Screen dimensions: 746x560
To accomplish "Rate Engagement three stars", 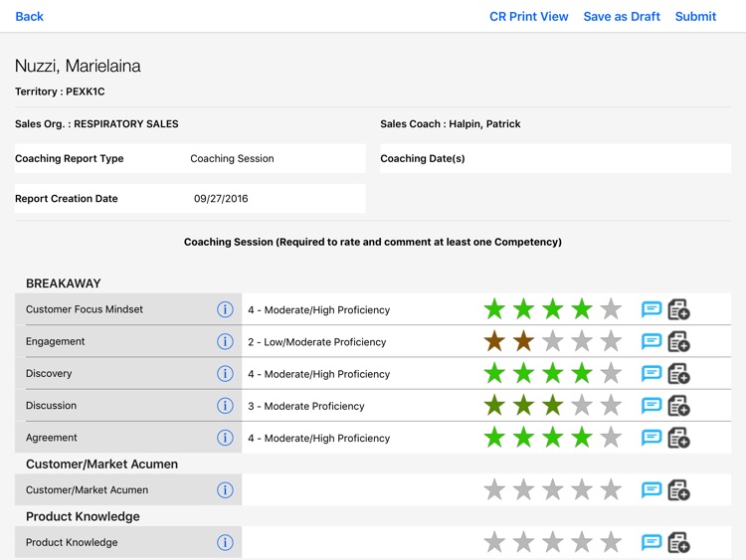I will point(553,341).
